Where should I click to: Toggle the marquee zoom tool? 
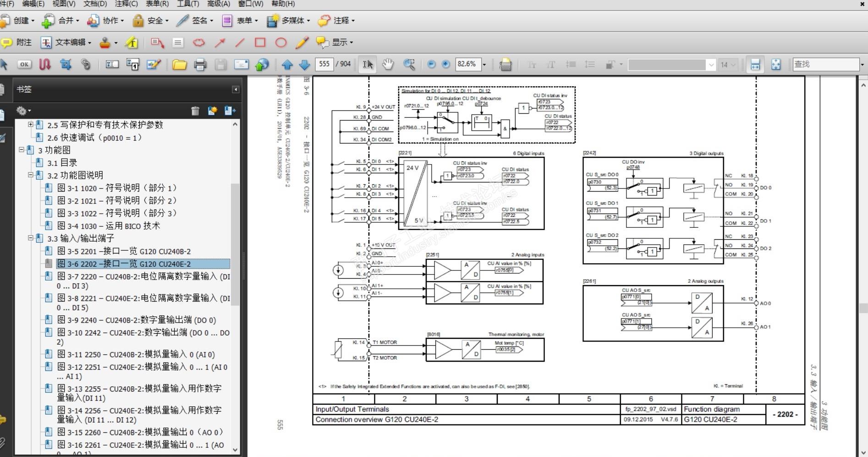point(409,65)
